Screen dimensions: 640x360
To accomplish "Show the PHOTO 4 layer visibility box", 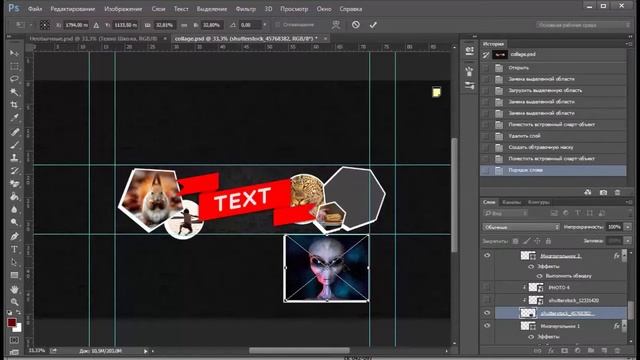I will 487,287.
